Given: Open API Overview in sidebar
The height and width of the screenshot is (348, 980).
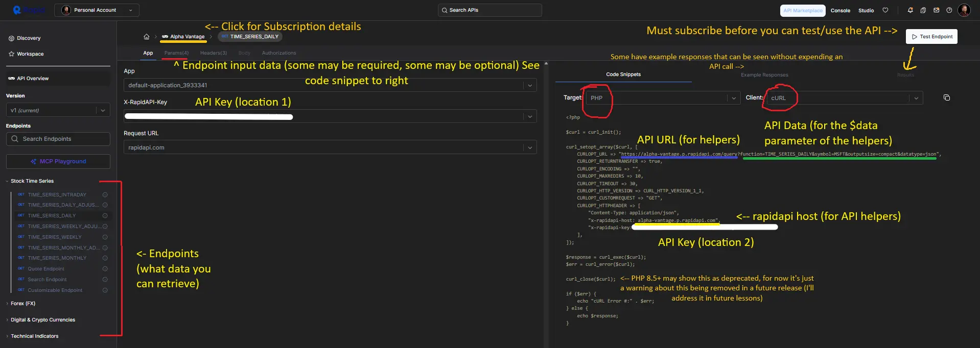Looking at the screenshot, I should [58, 79].
